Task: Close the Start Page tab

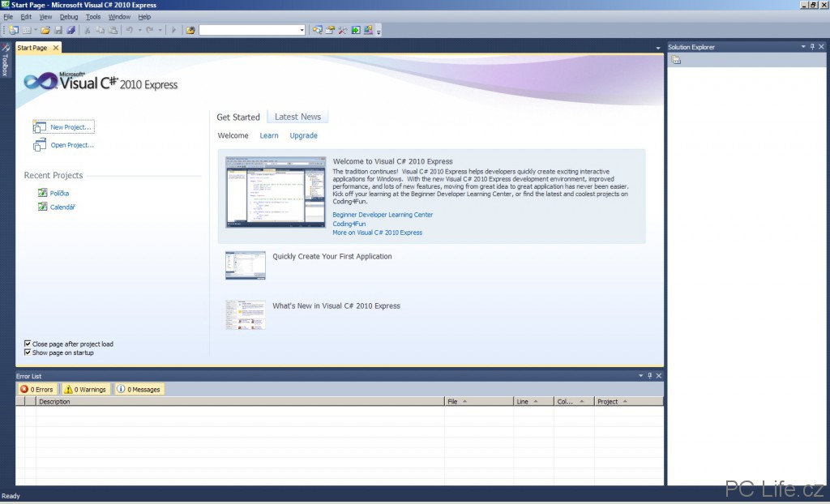Action: pos(56,48)
